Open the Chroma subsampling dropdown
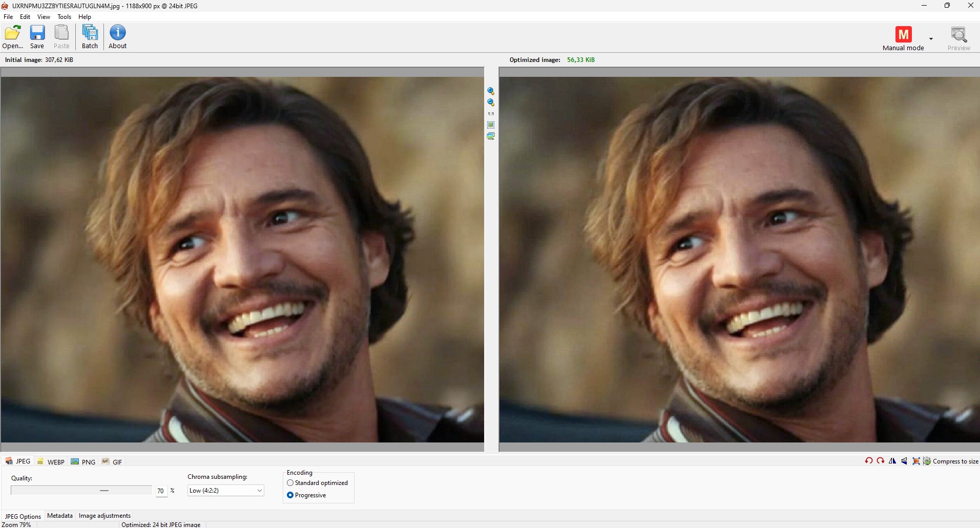Viewport: 980px width, 528px height. 225,491
